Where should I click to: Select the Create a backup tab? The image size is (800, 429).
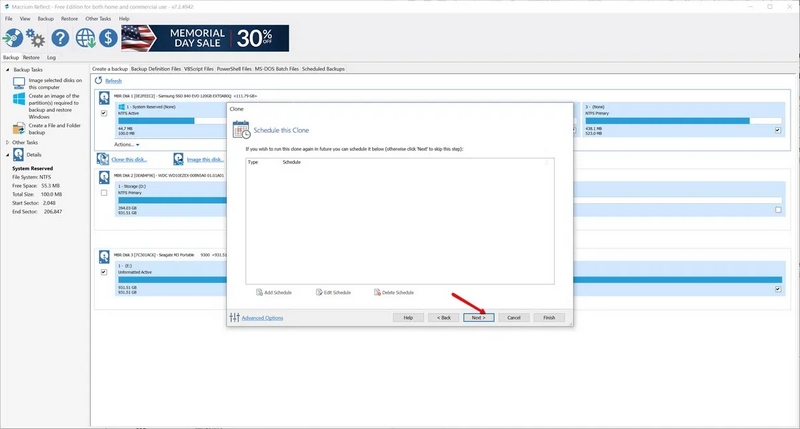tap(110, 69)
